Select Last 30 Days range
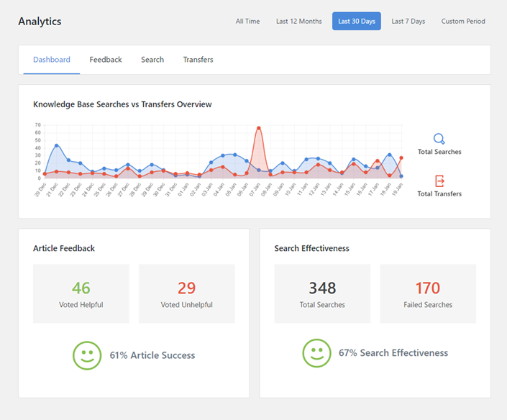This screenshot has width=507, height=420. click(357, 22)
